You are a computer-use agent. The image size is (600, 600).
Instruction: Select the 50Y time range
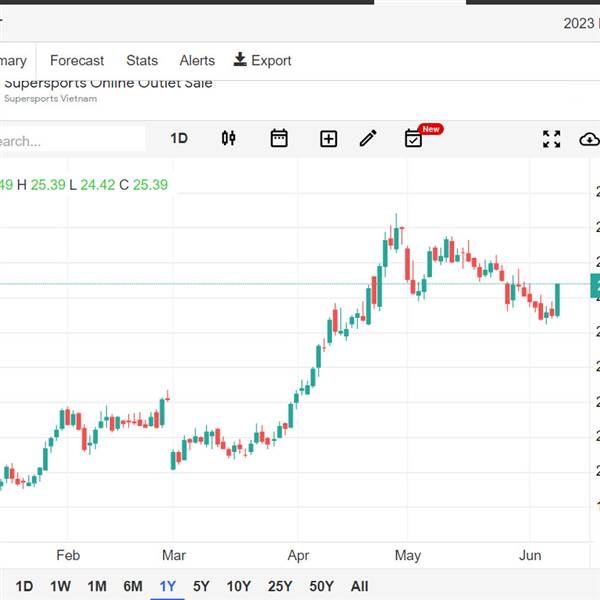coord(321,586)
